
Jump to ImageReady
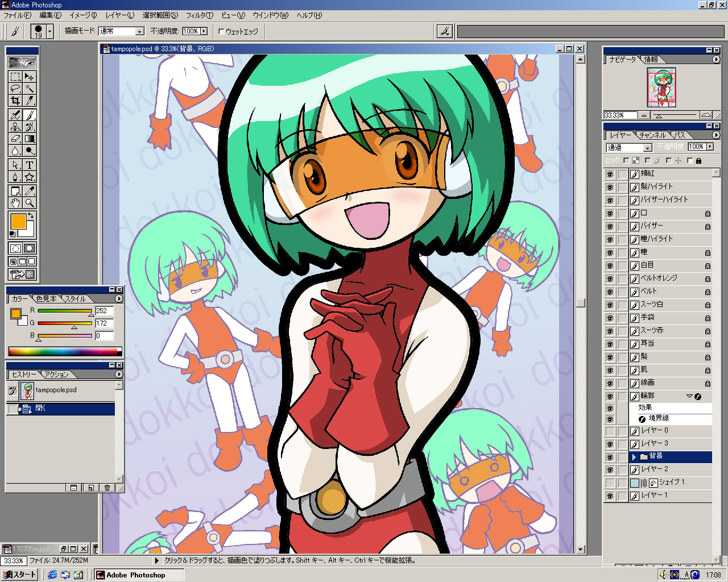22,275
